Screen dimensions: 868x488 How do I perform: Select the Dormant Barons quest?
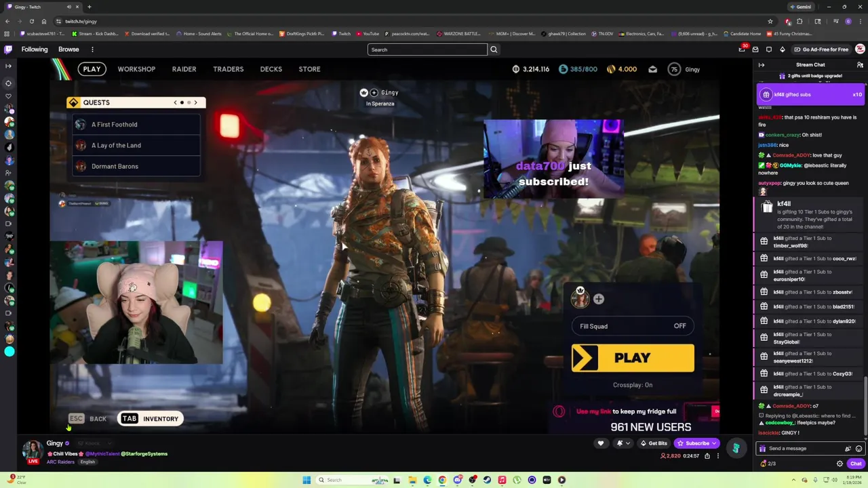pyautogui.click(x=136, y=167)
